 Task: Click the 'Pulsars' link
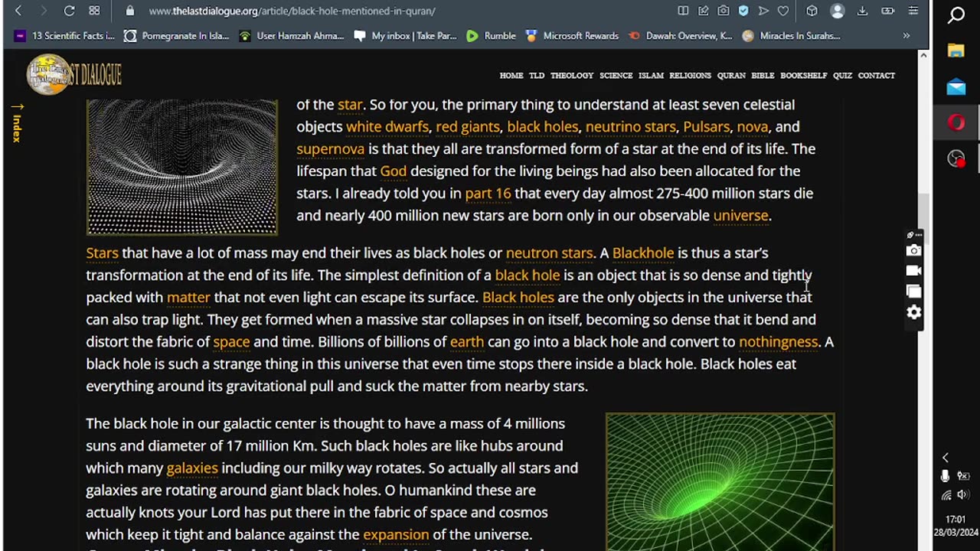click(706, 126)
